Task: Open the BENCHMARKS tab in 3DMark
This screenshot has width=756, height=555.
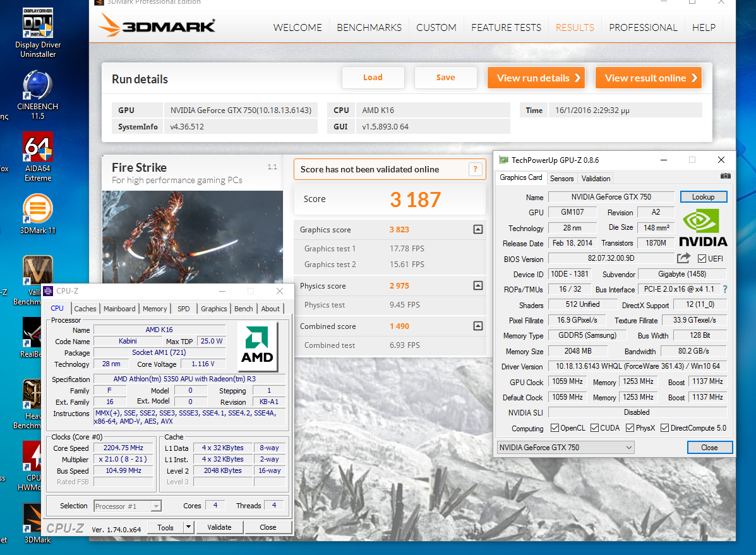Action: coord(369,28)
